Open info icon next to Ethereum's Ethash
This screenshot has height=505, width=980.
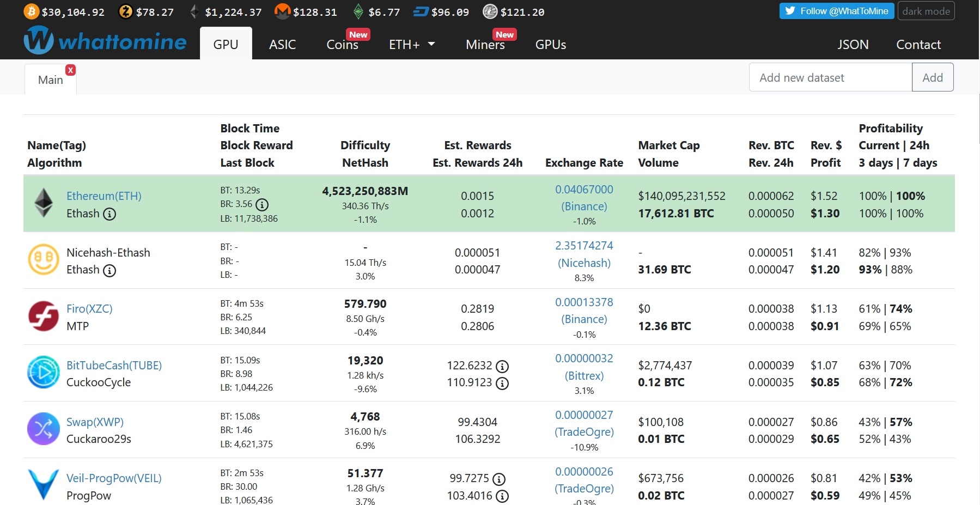tap(109, 214)
